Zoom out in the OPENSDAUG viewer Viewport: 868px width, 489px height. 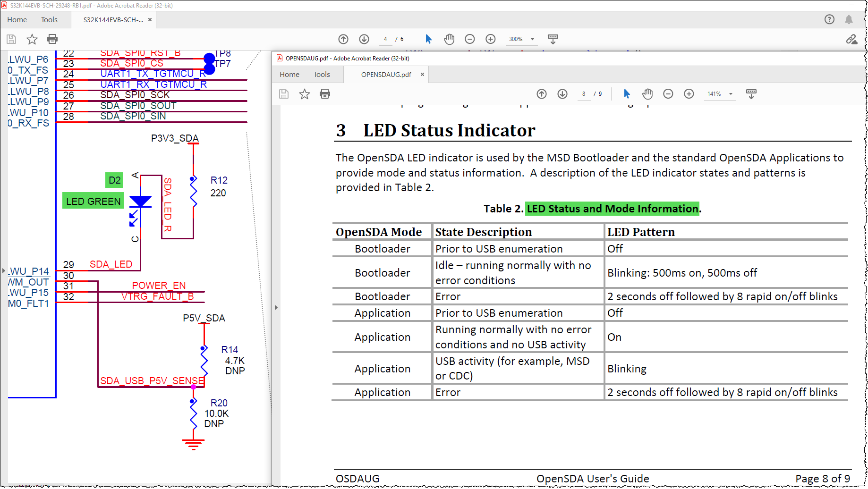pos(668,94)
